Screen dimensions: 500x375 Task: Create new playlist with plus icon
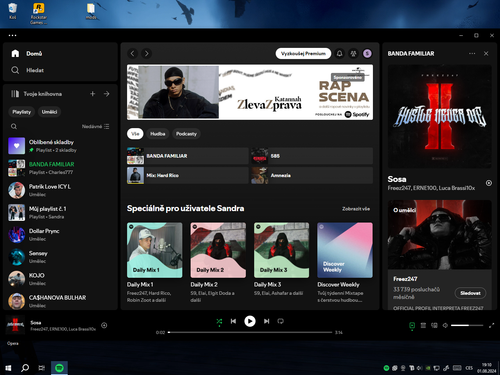[93, 94]
